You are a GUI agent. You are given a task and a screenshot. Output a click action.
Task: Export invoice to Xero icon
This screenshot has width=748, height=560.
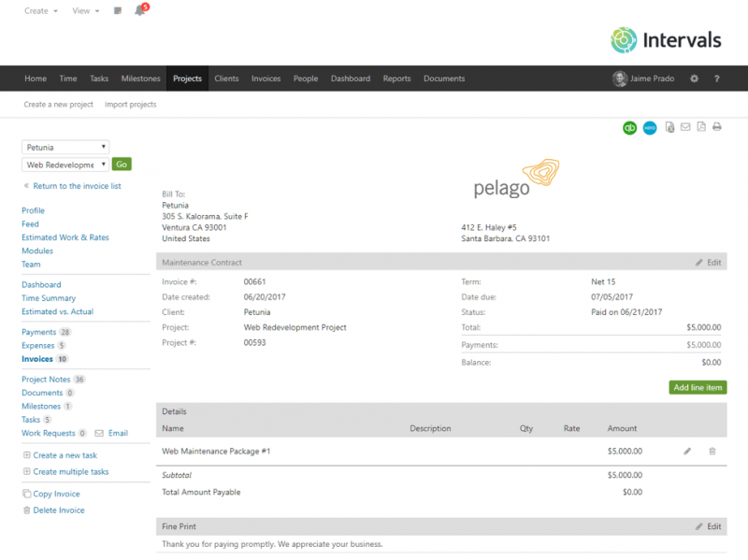tap(650, 128)
